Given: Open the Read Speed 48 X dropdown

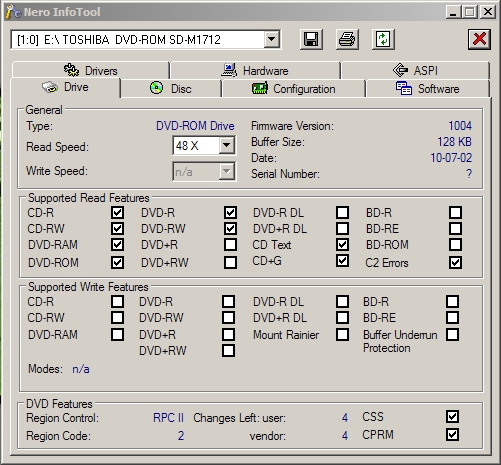Looking at the screenshot, I should pos(226,145).
